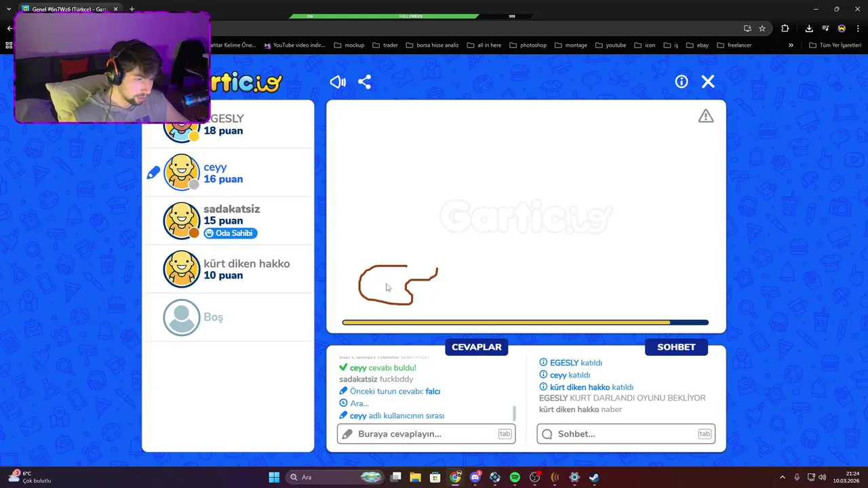Image resolution: width=868 pixels, height=488 pixels.
Task: Open Task View on the taskbar
Action: (396, 477)
